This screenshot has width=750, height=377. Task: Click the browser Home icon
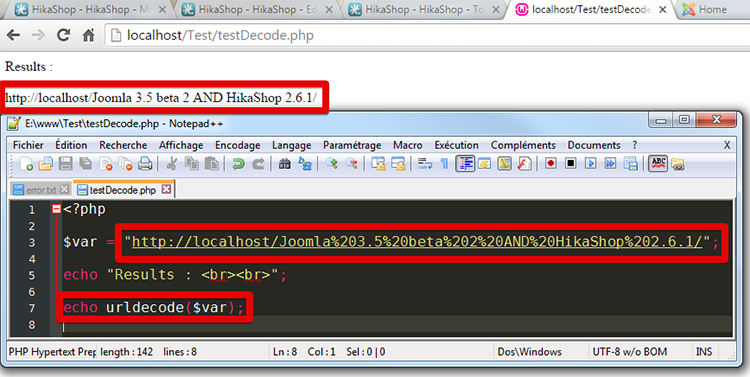point(88,35)
